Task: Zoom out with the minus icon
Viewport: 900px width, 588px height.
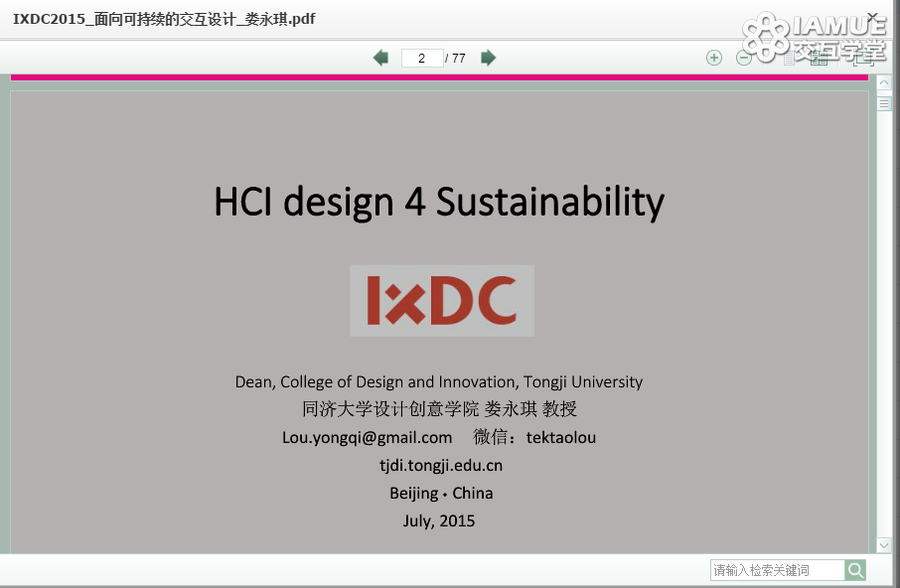Action: click(744, 58)
